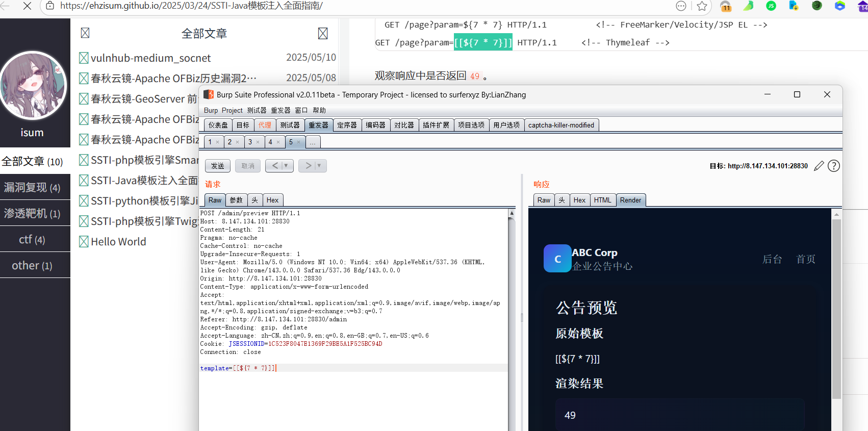Close repeater tab 5 using its x
This screenshot has width=868, height=431.
tap(299, 142)
